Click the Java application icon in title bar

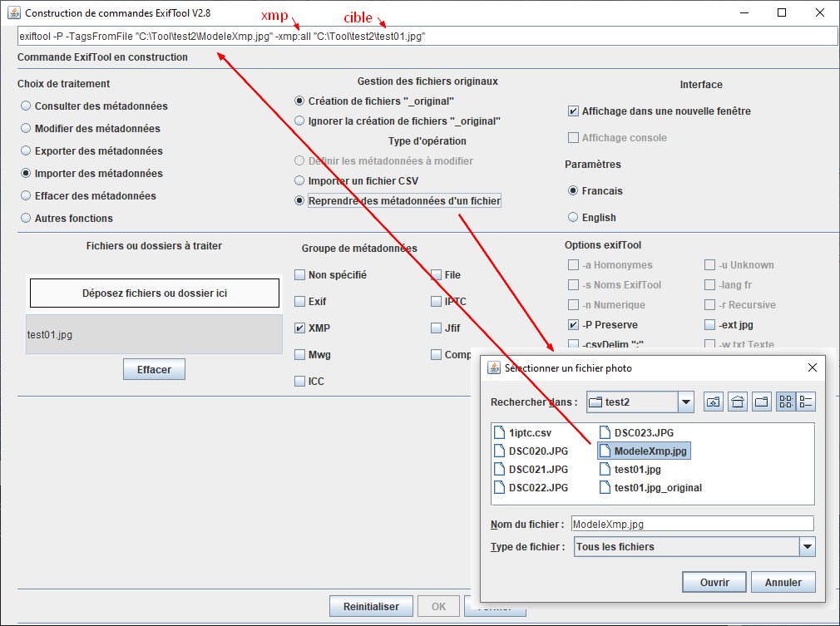click(x=14, y=12)
